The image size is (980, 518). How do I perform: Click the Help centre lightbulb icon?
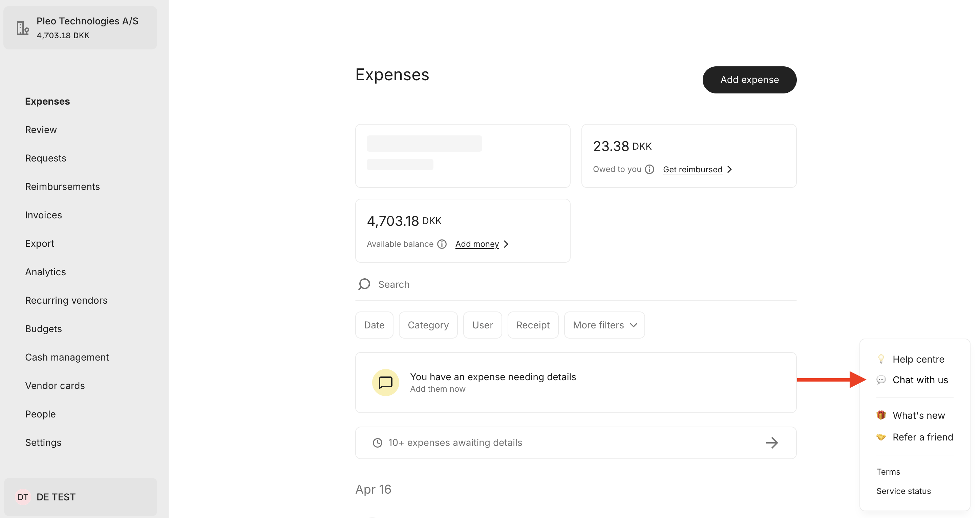881,359
